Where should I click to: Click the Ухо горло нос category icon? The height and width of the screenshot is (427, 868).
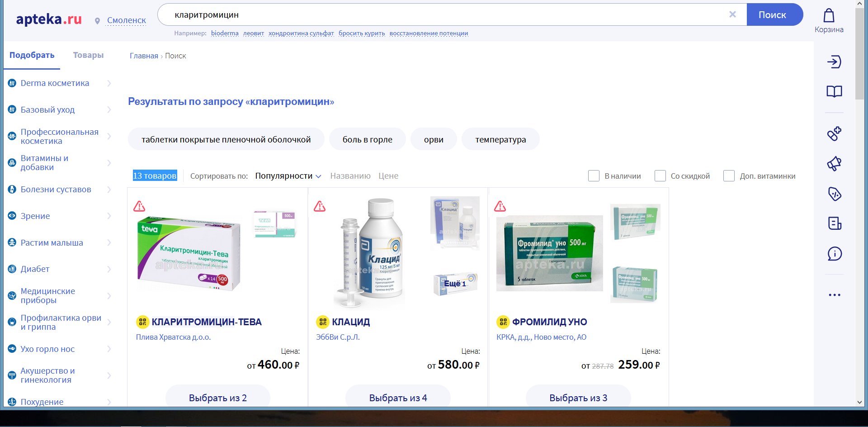point(12,349)
